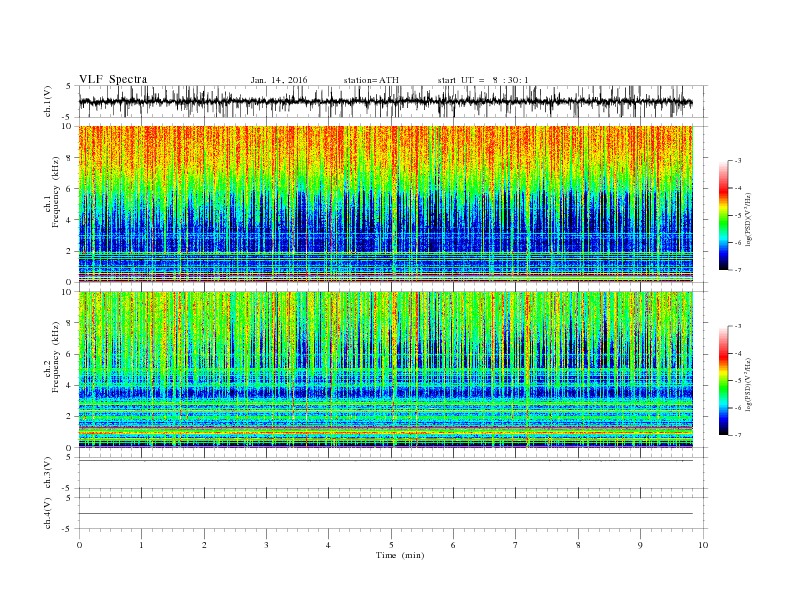Click the "4" tick on ch.1 frequency axis
Screen dimensions: 792x612
(x=70, y=220)
